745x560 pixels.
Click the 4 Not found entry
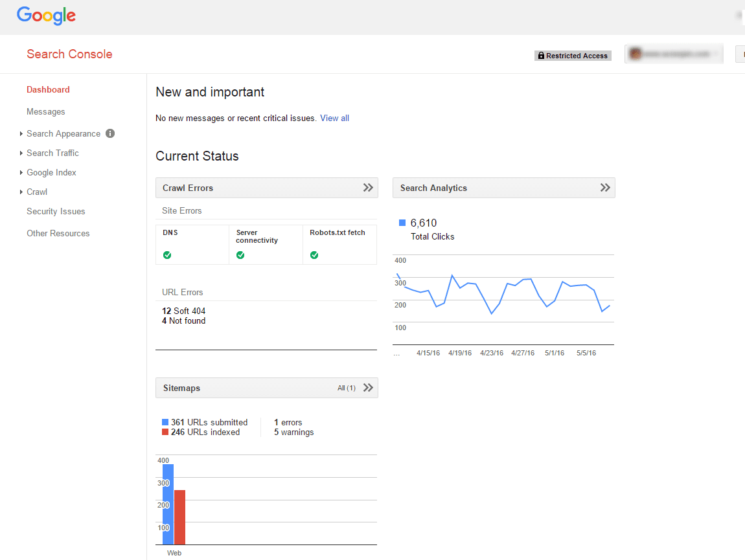(x=184, y=321)
